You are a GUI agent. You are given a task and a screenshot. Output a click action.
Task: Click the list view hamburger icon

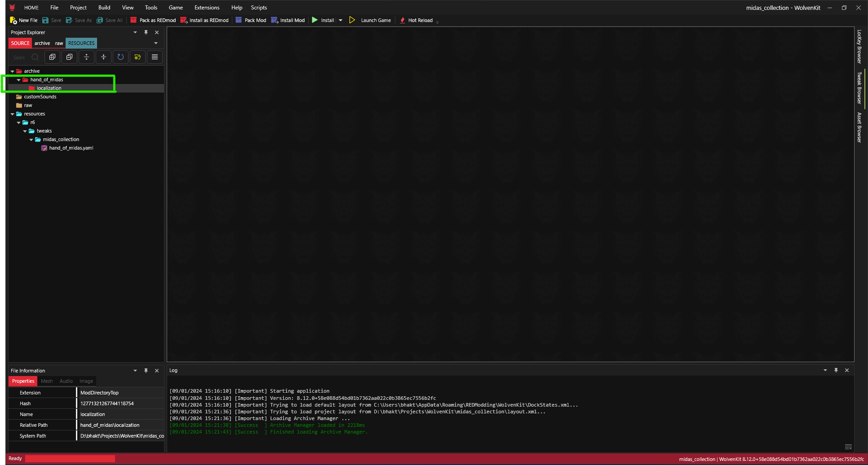[x=155, y=57]
